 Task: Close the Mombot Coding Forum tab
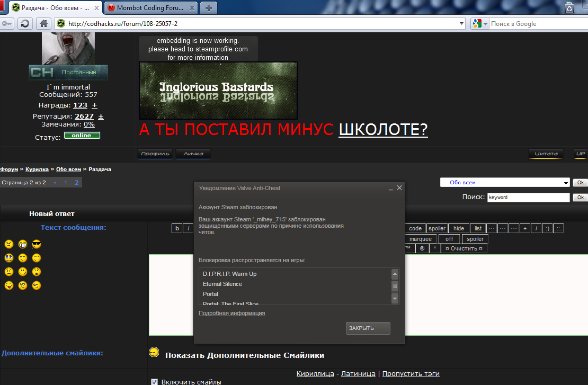coord(192,8)
